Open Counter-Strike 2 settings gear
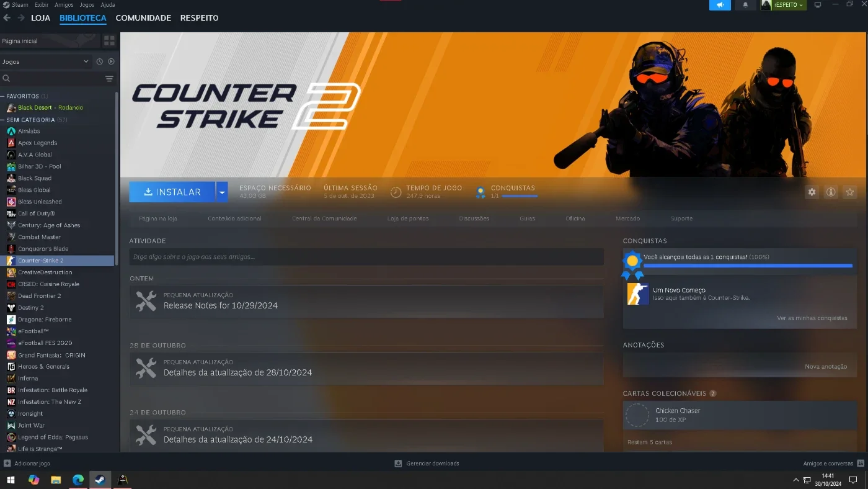Image resolution: width=868 pixels, height=489 pixels. click(x=812, y=192)
